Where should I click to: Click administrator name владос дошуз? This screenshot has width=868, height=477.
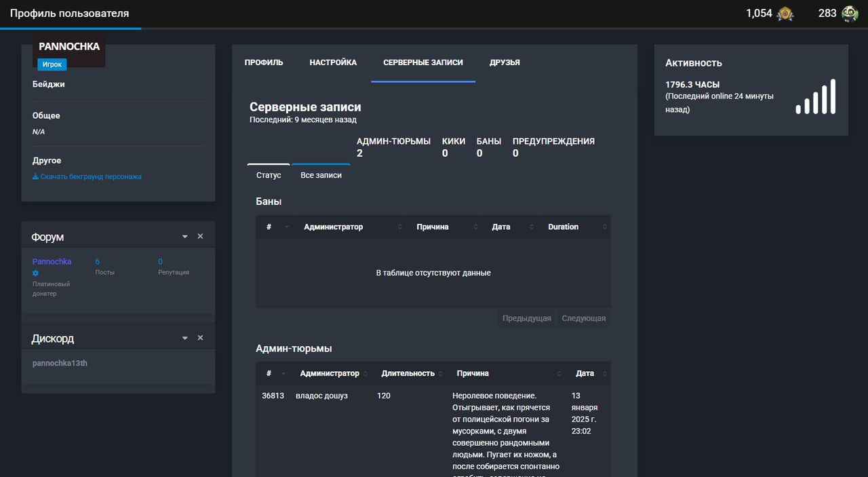321,396
